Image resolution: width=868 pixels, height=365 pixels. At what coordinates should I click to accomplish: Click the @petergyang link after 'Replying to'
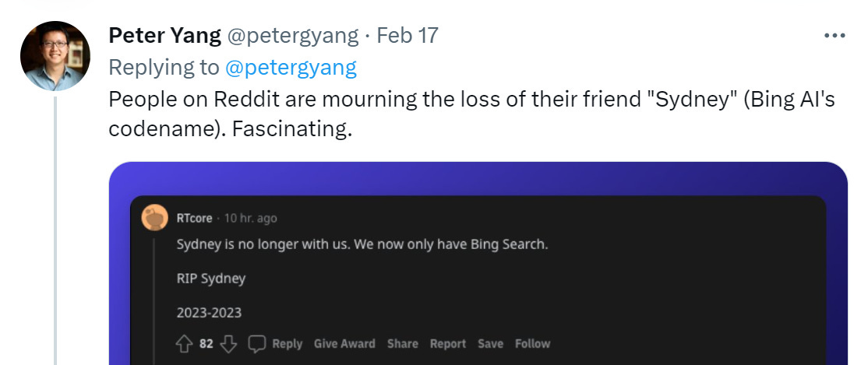[291, 68]
